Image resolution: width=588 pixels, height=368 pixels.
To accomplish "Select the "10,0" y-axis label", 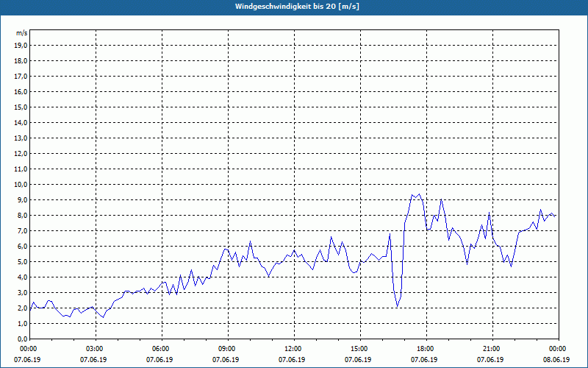I will click(21, 185).
